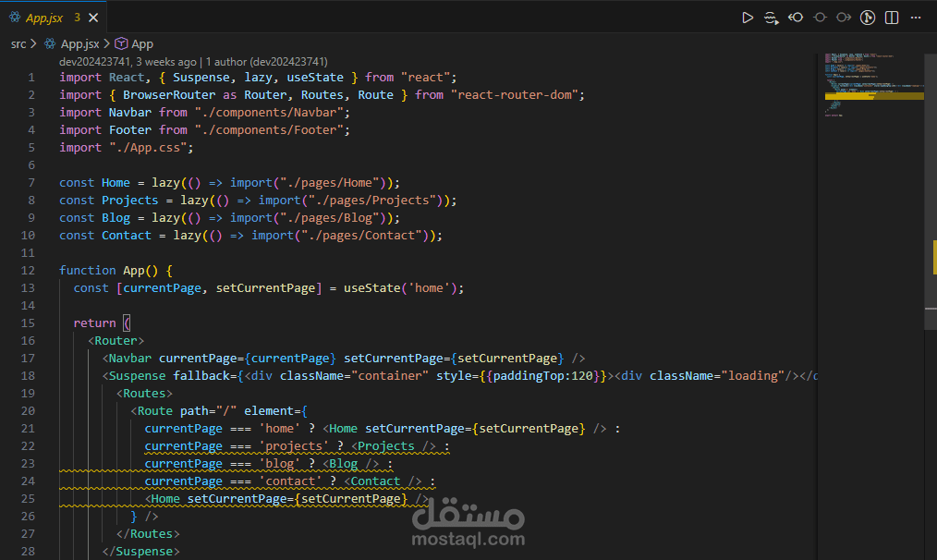
Task: Select the go-back navigation arrow icon
Action: pyautogui.click(x=797, y=17)
